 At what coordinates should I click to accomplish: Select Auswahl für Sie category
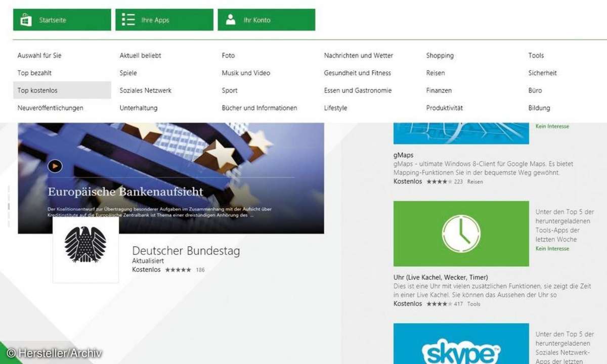point(39,56)
